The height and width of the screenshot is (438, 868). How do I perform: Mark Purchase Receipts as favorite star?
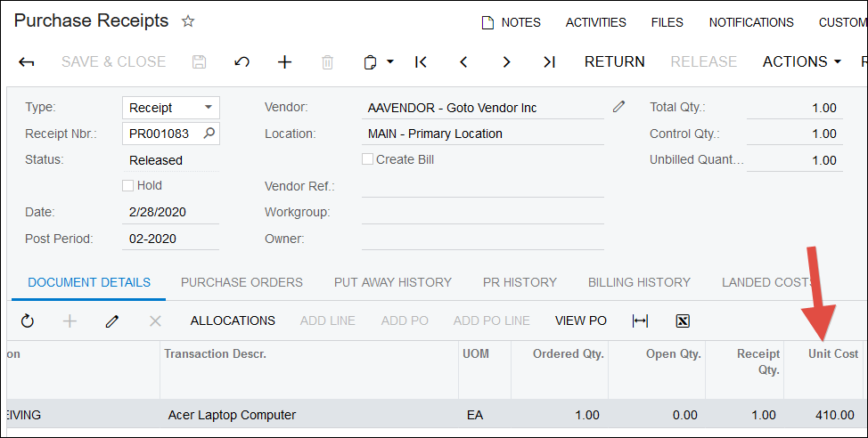(188, 21)
